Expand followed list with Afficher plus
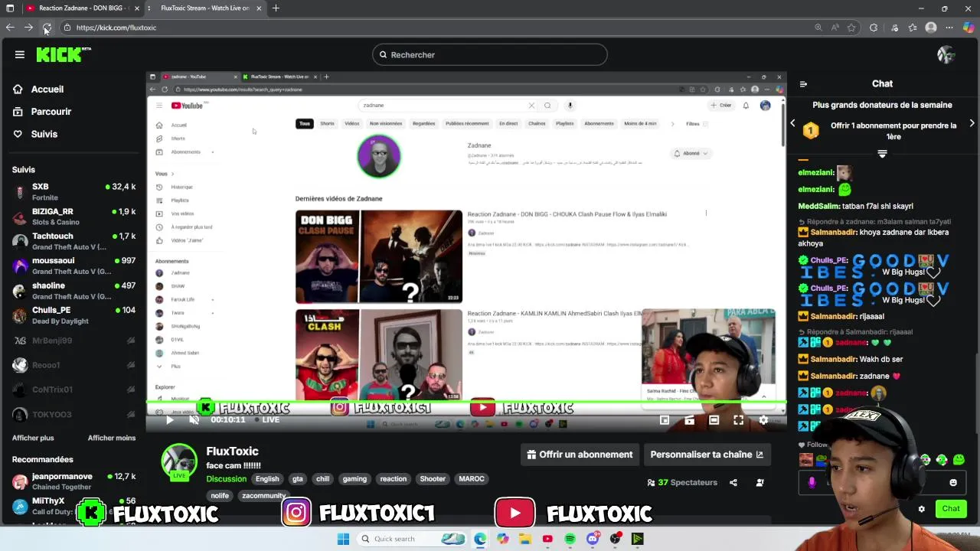980x551 pixels. tap(33, 439)
